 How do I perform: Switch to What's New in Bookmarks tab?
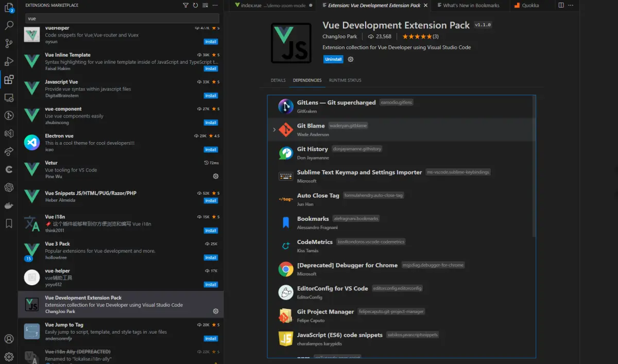coord(471,5)
